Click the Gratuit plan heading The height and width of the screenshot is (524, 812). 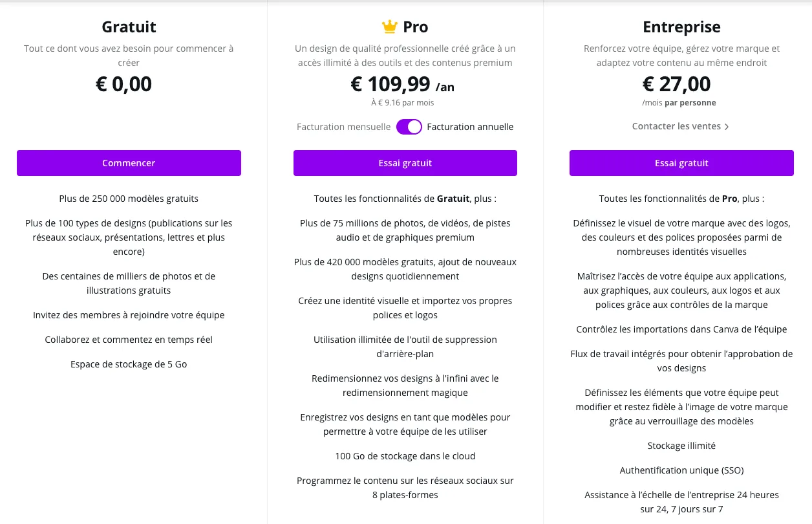[x=129, y=27]
